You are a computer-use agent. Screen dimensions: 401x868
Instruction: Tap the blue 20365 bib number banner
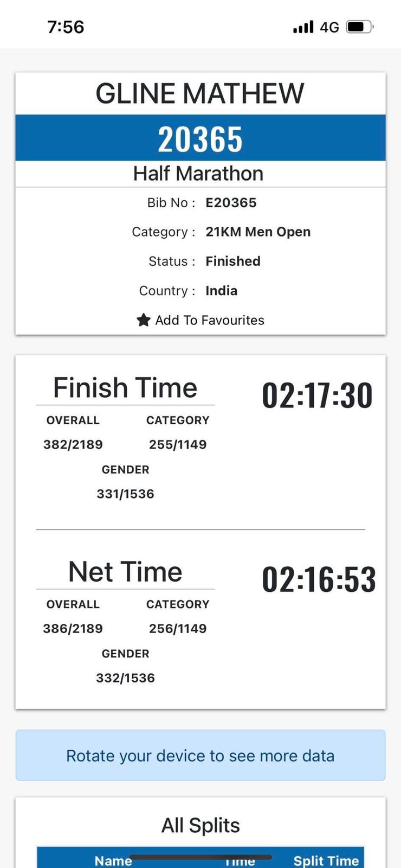(200, 138)
